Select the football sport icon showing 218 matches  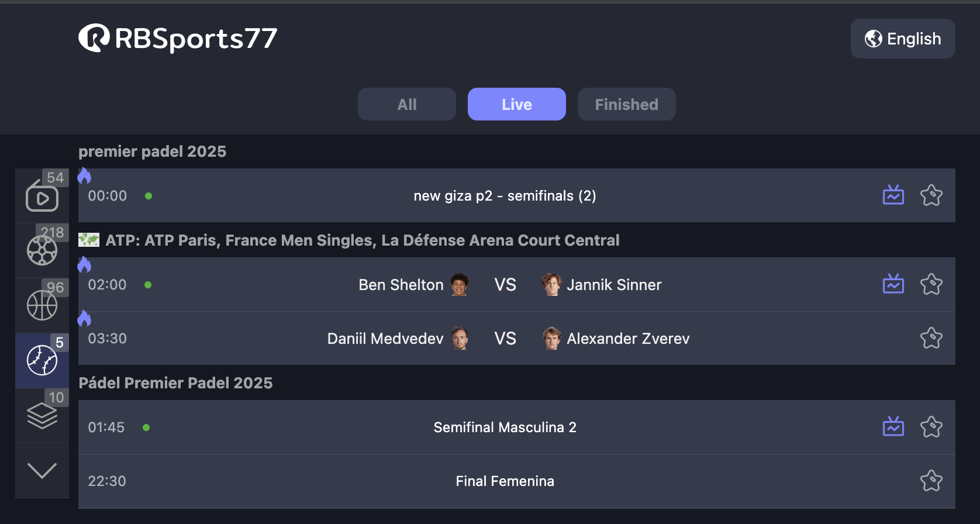tap(42, 250)
